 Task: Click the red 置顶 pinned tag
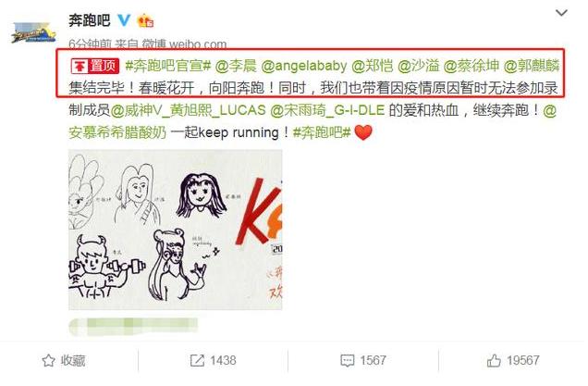[95, 66]
